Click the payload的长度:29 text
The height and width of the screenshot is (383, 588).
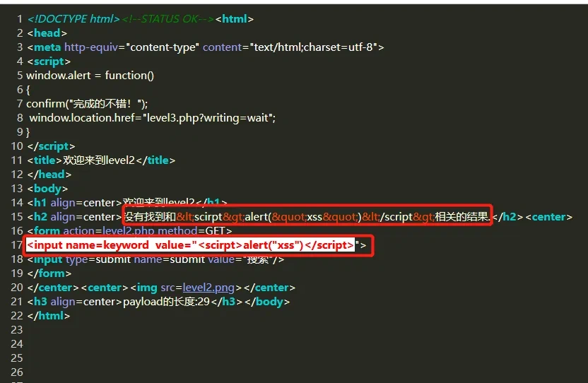tap(166, 302)
